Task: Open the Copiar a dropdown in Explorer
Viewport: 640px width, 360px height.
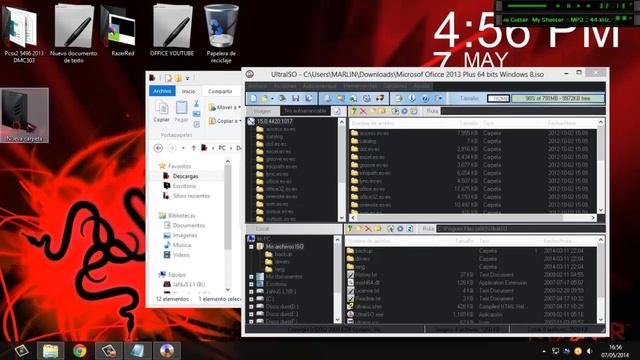Action: point(224,121)
